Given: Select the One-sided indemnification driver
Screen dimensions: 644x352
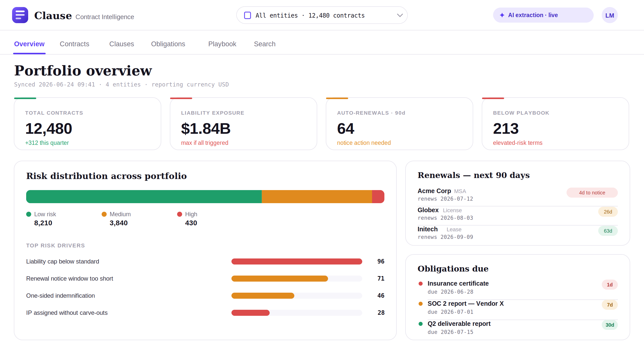Looking at the screenshot, I should pyautogui.click(x=205, y=296).
